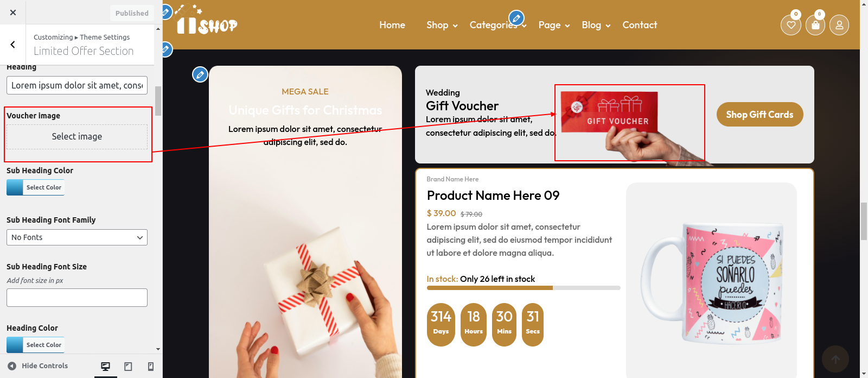Open the user account icon
This screenshot has height=378, width=868.
(839, 25)
